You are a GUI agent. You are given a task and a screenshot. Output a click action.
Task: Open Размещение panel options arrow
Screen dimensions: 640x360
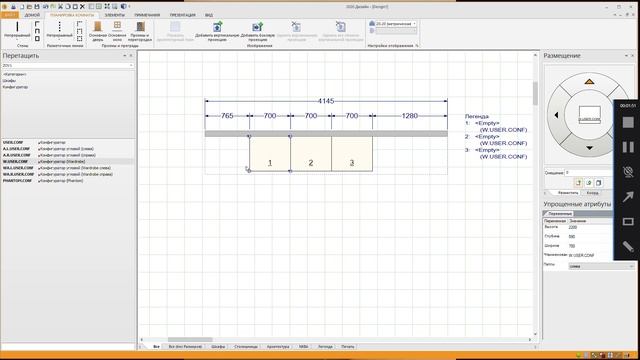626,56
